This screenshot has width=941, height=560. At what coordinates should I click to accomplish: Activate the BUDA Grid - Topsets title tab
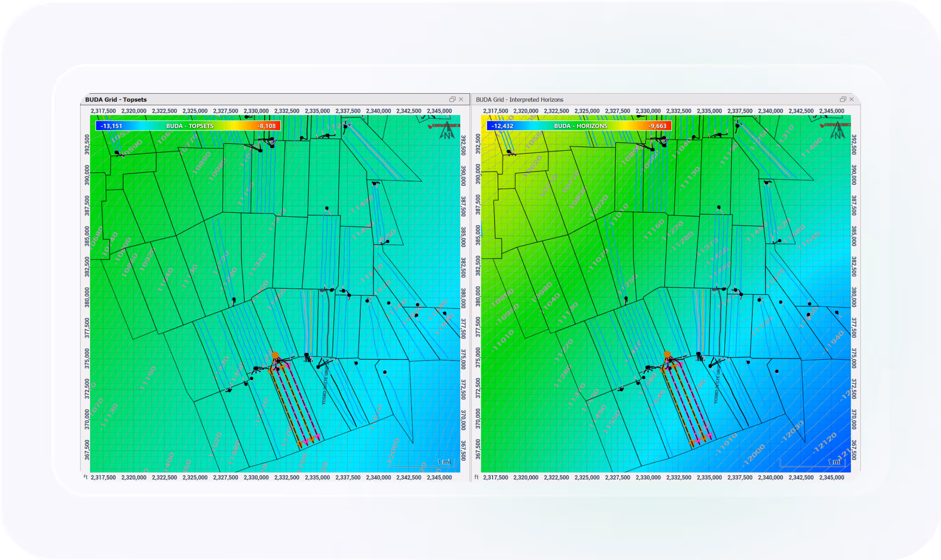[x=116, y=99]
